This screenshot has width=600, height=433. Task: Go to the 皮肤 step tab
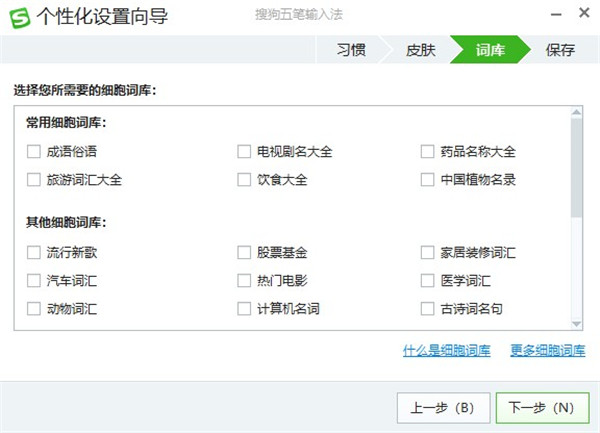click(x=420, y=49)
